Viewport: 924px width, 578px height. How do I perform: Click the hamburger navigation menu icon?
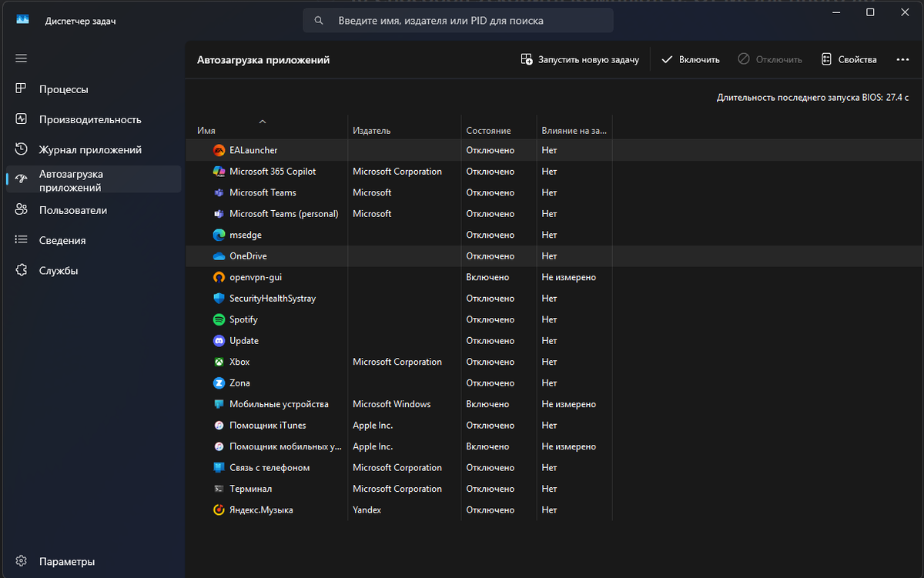(22, 58)
